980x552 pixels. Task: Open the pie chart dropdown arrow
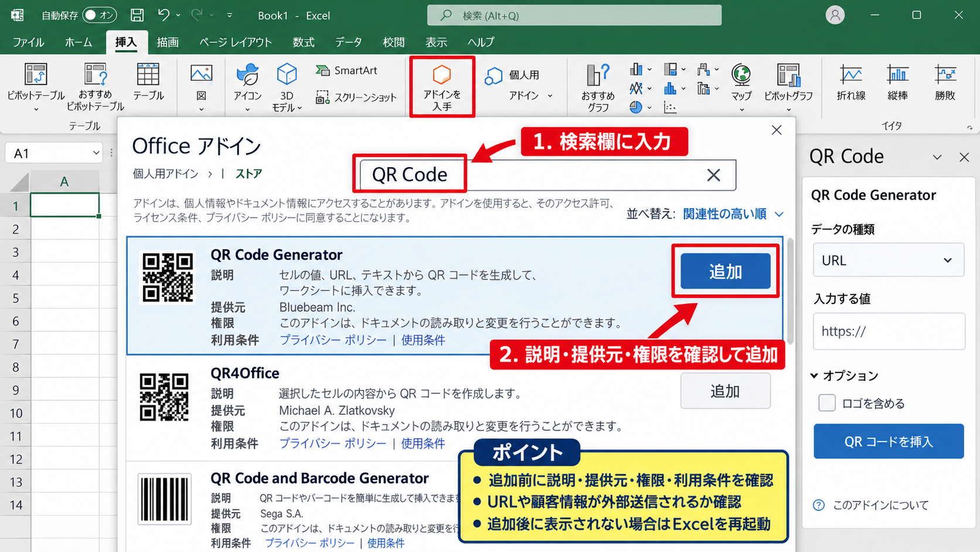(649, 107)
